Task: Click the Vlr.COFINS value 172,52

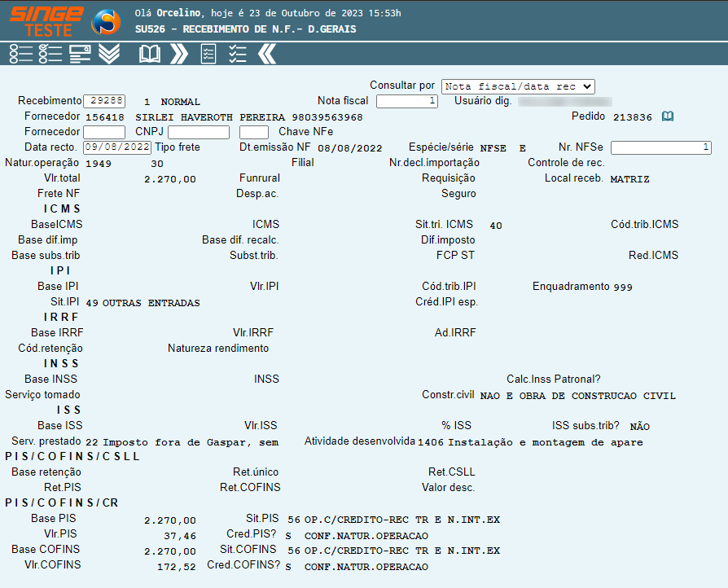Action: click(x=177, y=567)
